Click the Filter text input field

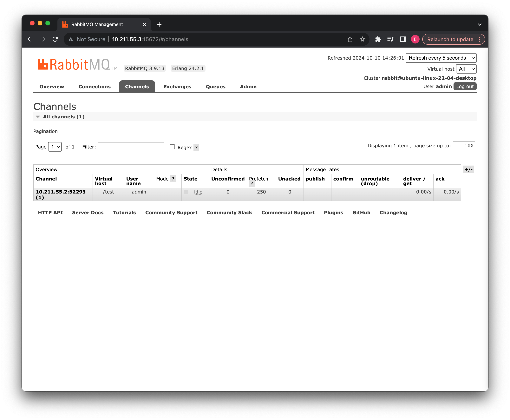coord(131,147)
